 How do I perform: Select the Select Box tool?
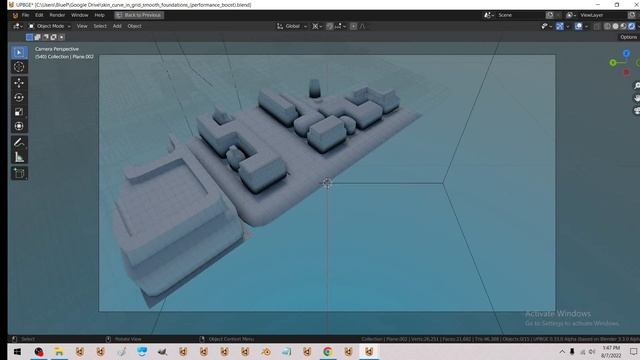click(19, 52)
